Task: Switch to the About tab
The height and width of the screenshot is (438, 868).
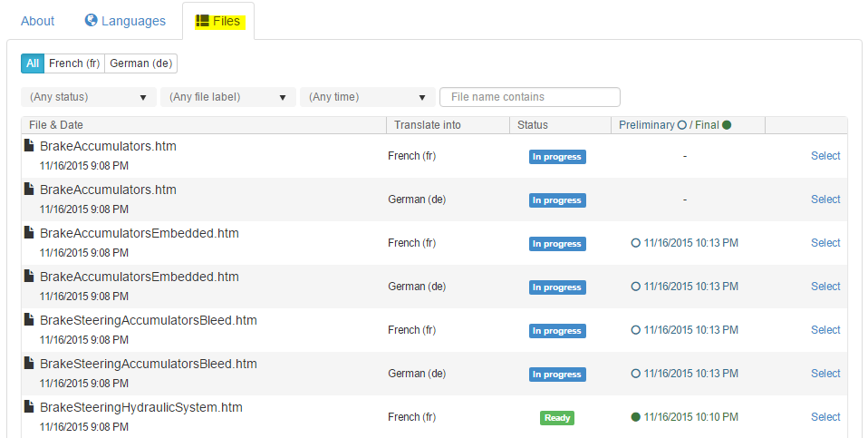Action: (38, 21)
